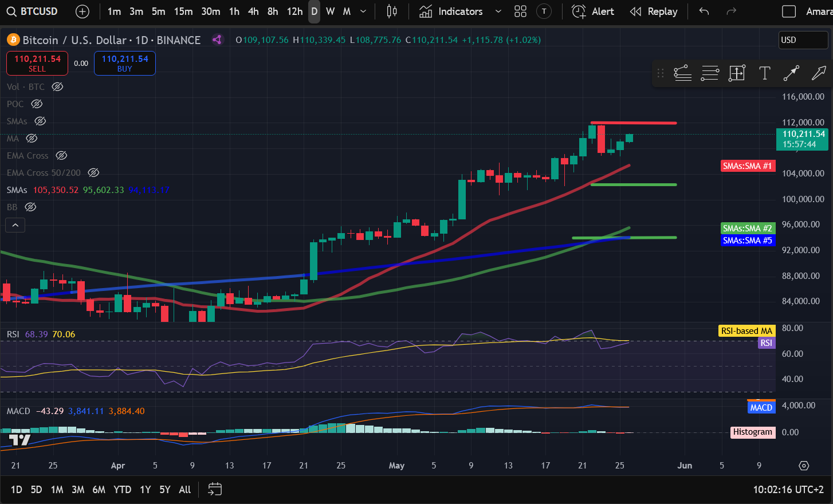Screen dimensions: 833x504
Task: Open the chart type candles icon
Action: 392,11
